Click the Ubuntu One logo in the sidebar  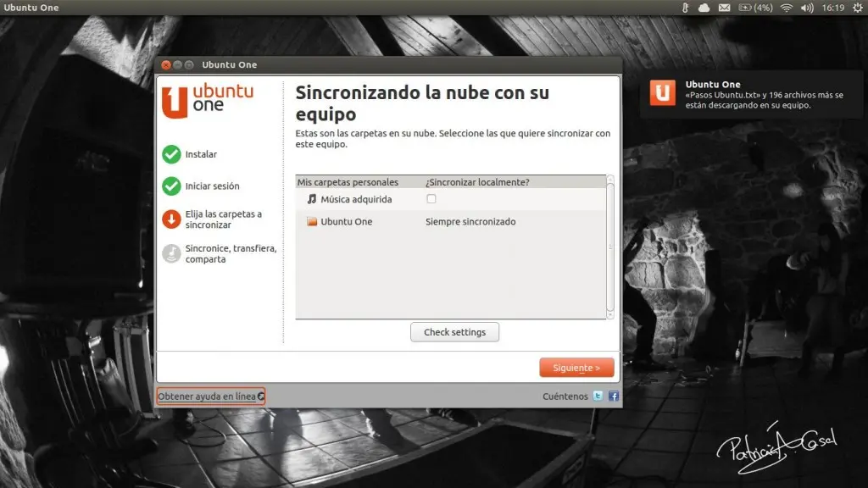[x=208, y=101]
